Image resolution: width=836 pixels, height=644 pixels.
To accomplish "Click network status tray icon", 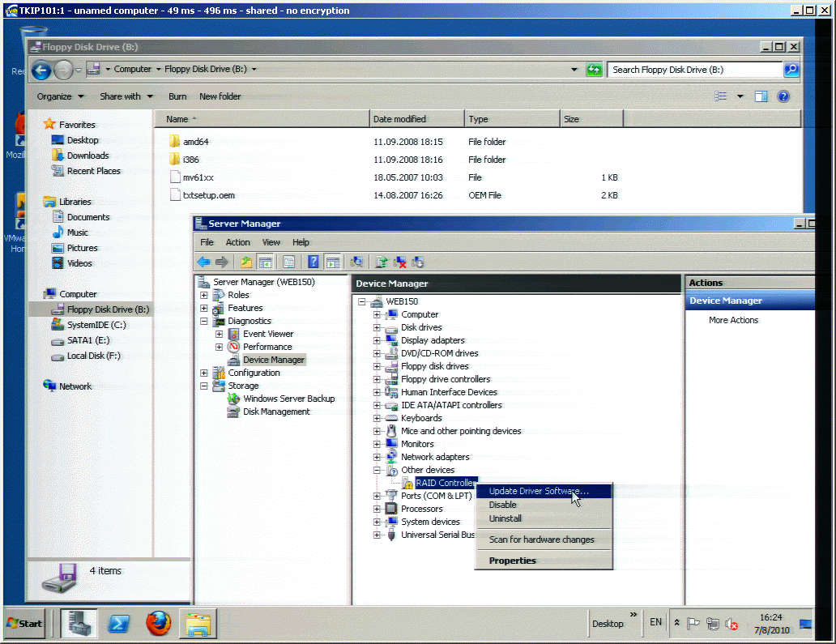I will coord(712,623).
